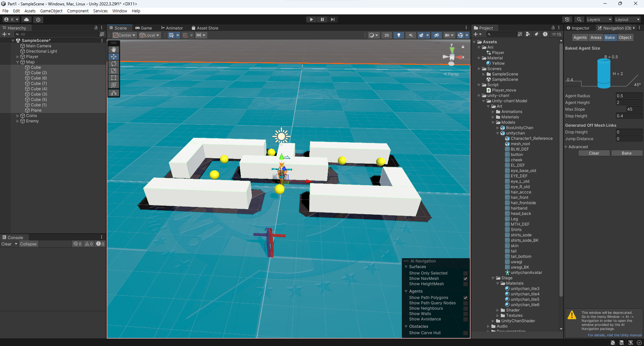Click the Max Slope slider

click(x=621, y=109)
